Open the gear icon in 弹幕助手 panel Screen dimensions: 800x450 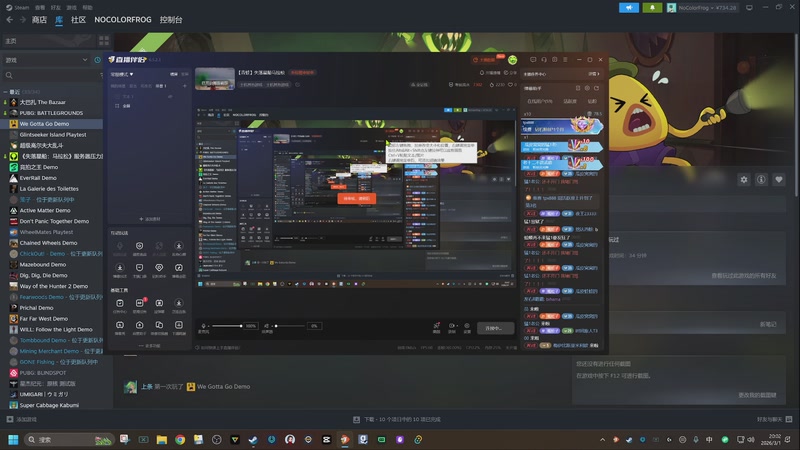pos(587,88)
